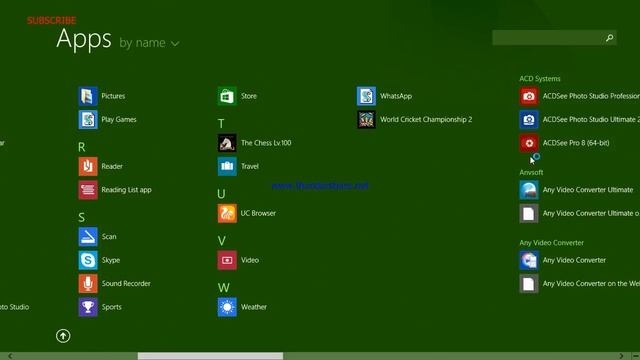Open the Store app icon
This screenshot has width=640, height=360.
tap(227, 96)
